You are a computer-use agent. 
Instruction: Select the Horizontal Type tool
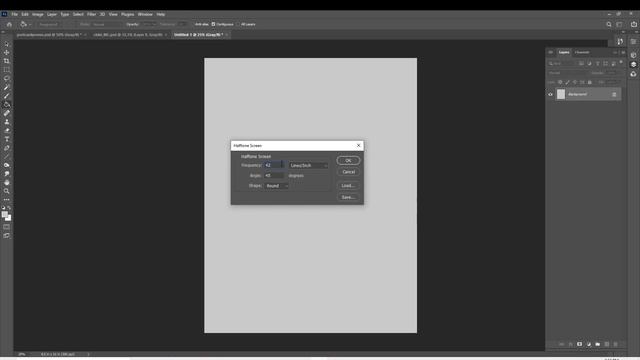pos(7,139)
